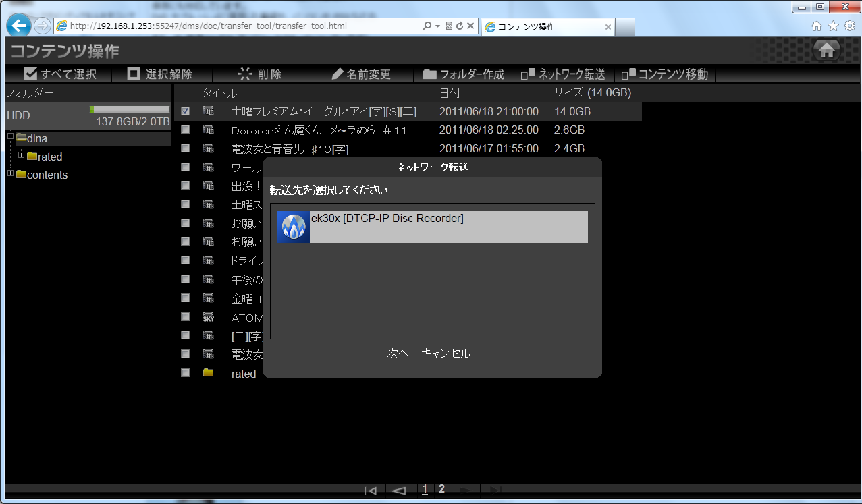
Task: Go to the previous page arrow
Action: tap(398, 491)
